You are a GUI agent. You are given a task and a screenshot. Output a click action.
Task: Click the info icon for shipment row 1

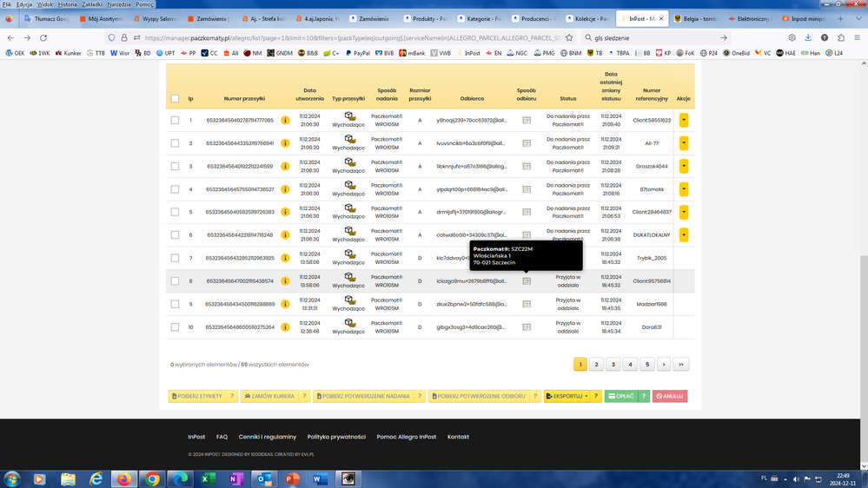pyautogui.click(x=285, y=121)
